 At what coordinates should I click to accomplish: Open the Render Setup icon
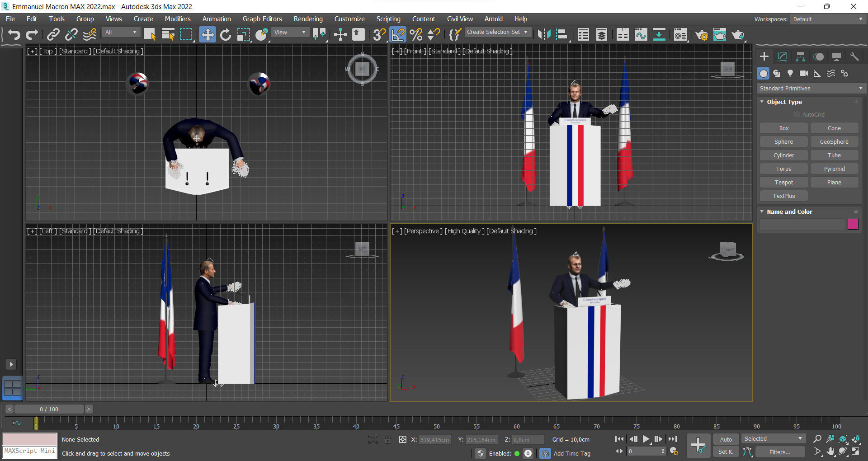click(x=702, y=34)
